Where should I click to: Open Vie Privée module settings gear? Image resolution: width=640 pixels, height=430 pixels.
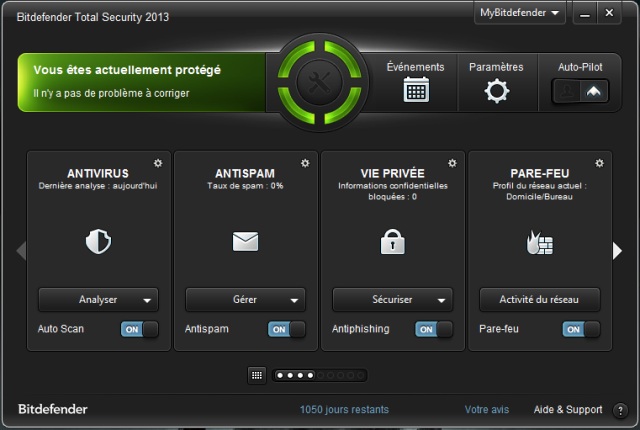(x=452, y=163)
